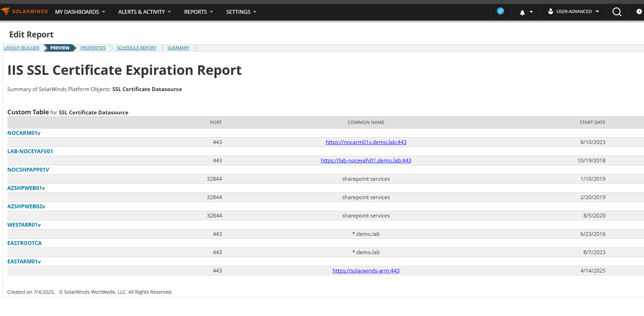Screen dimensions: 644x316
Task: Expand the My Dashboards menu
Action: pos(80,12)
